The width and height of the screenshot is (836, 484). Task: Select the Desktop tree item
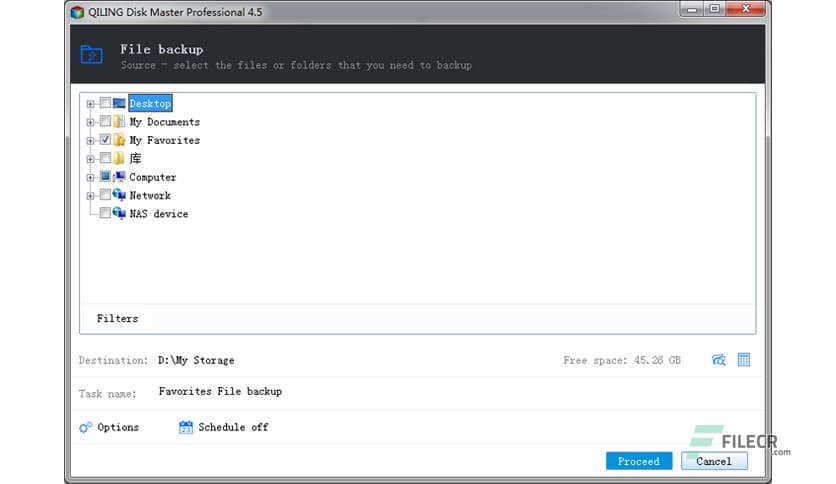point(150,103)
